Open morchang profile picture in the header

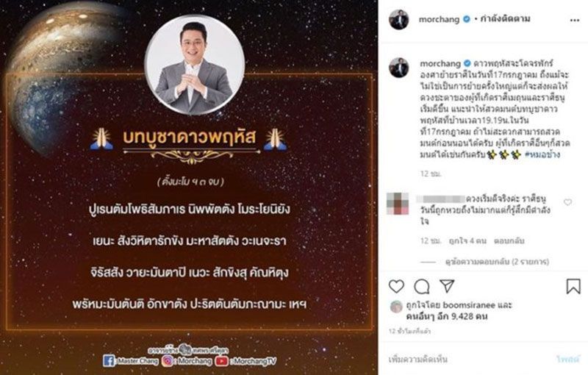click(399, 20)
